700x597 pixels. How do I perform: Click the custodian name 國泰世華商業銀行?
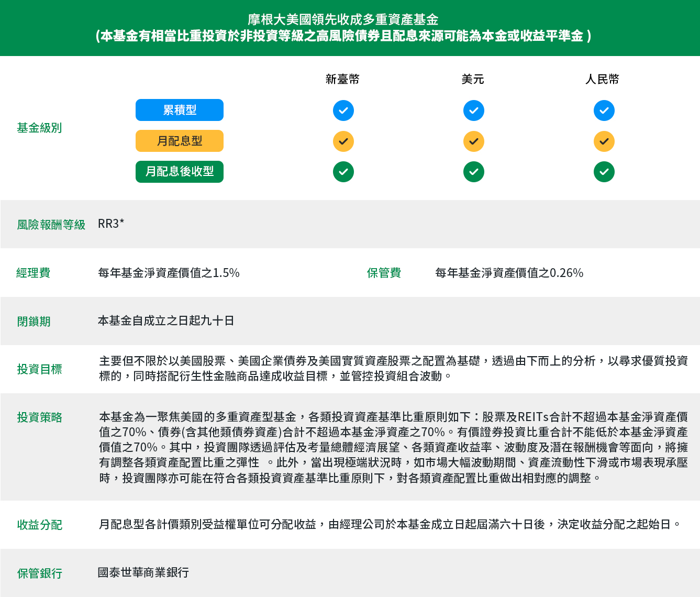coord(143,572)
